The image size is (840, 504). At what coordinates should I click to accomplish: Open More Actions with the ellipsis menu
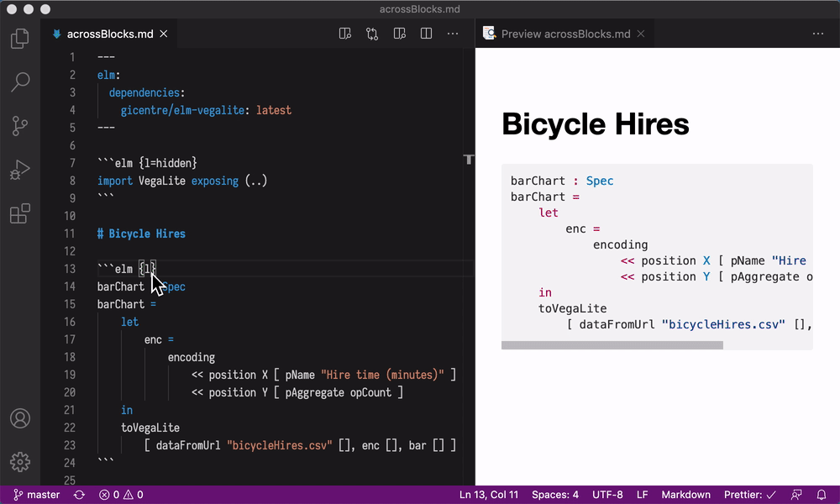(x=453, y=33)
